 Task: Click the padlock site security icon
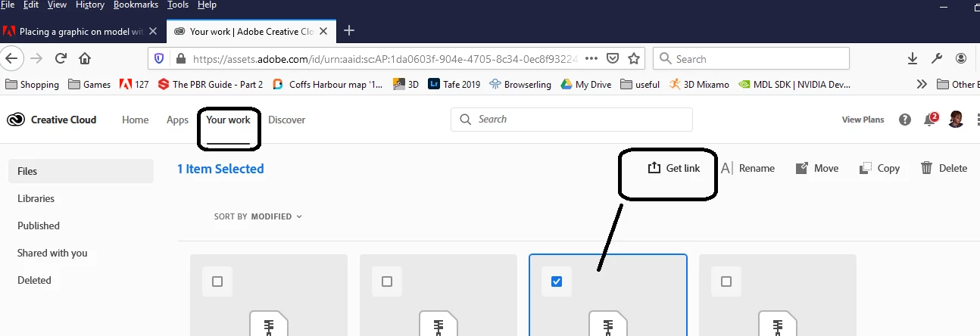pyautogui.click(x=179, y=58)
